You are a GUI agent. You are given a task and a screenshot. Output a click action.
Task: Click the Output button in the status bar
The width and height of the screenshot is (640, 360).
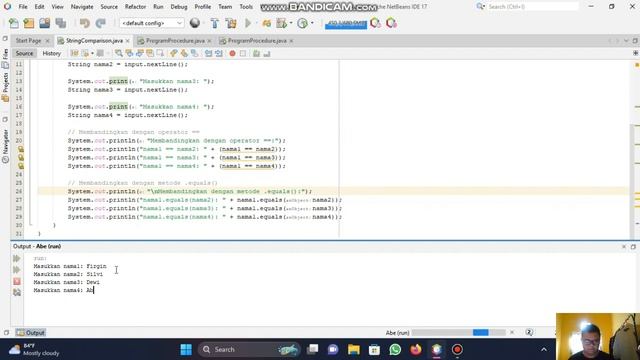[31, 333]
